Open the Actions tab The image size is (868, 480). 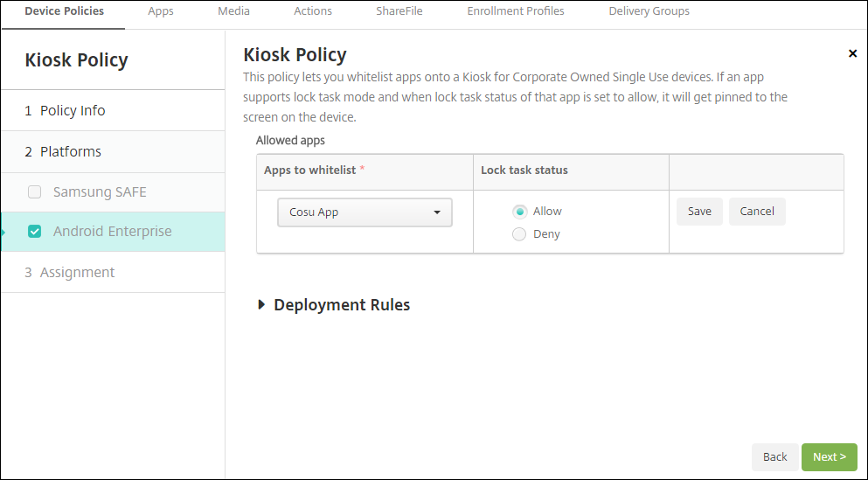point(313,11)
